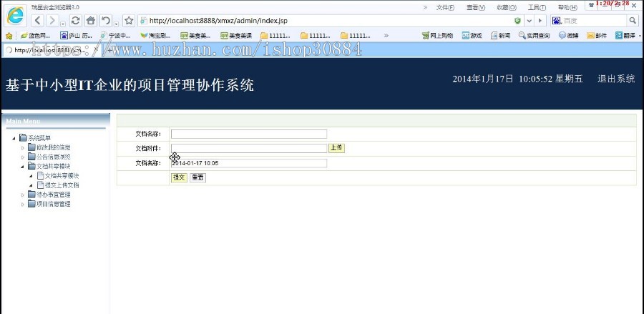Open a new tab with the plus button
644x314 pixels.
[109, 50]
